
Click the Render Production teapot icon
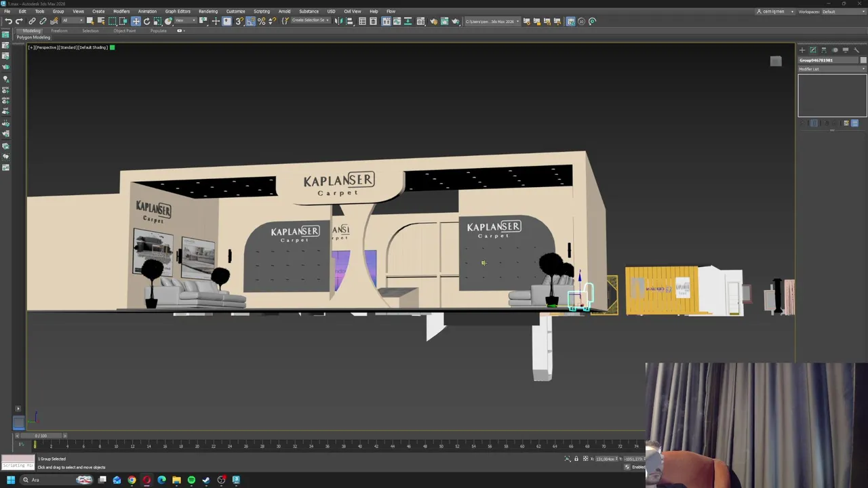tap(455, 21)
